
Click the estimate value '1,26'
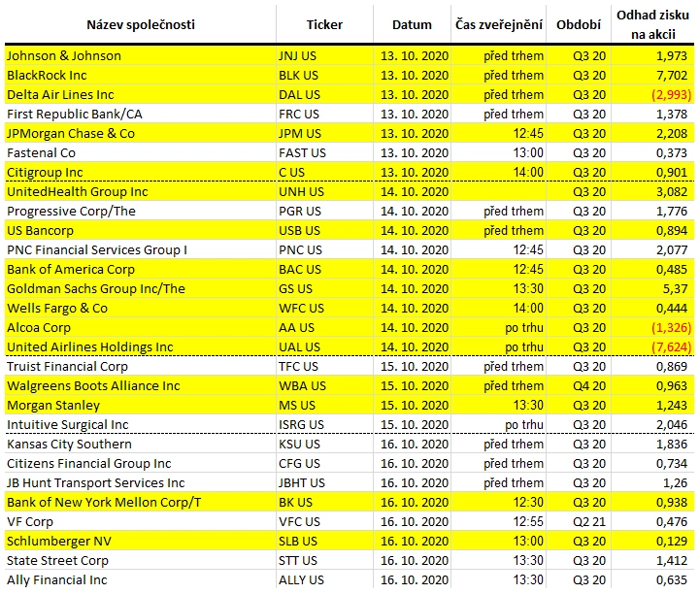tap(675, 483)
